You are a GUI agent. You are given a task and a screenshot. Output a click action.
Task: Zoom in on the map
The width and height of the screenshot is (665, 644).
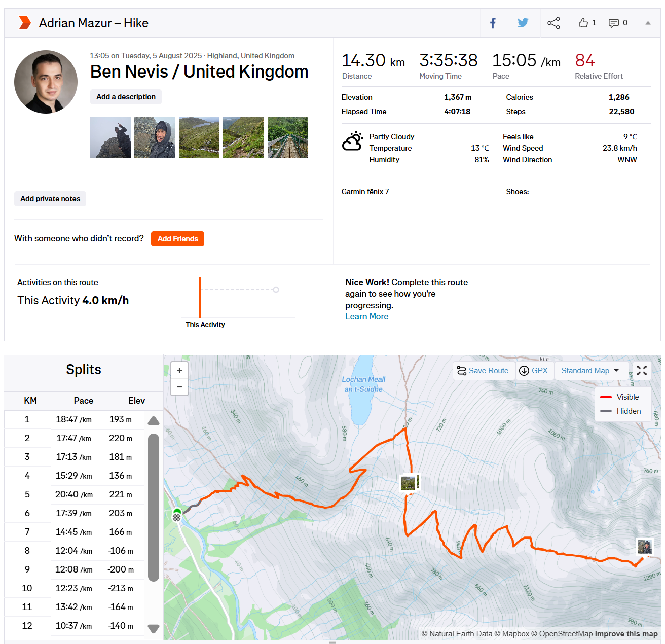tap(179, 371)
